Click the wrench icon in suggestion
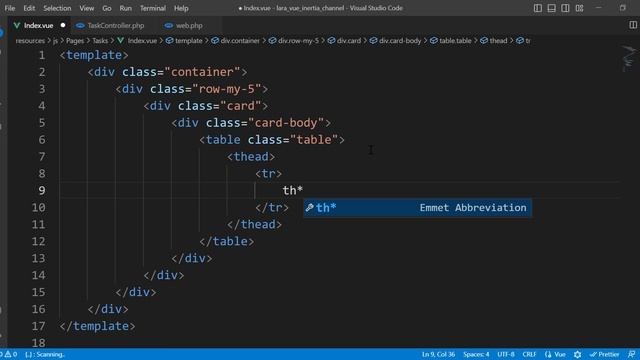The width and height of the screenshot is (640, 360). tap(309, 208)
